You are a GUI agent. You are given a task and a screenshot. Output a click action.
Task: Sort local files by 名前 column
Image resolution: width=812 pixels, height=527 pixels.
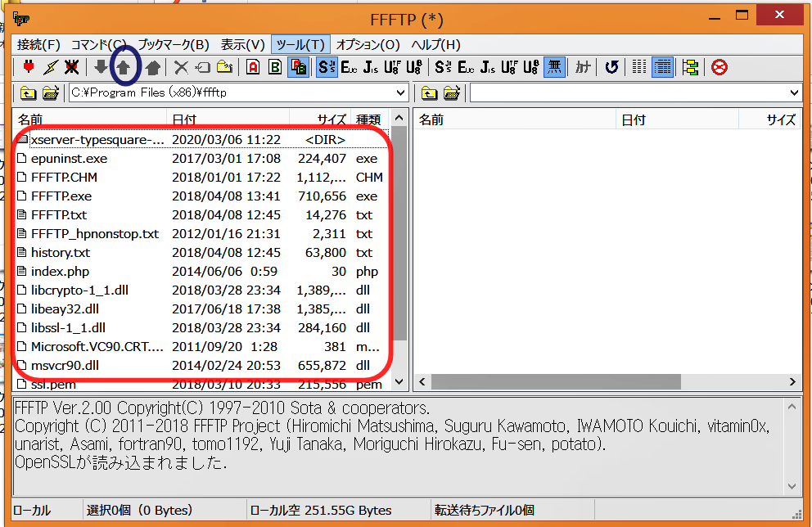click(x=90, y=119)
